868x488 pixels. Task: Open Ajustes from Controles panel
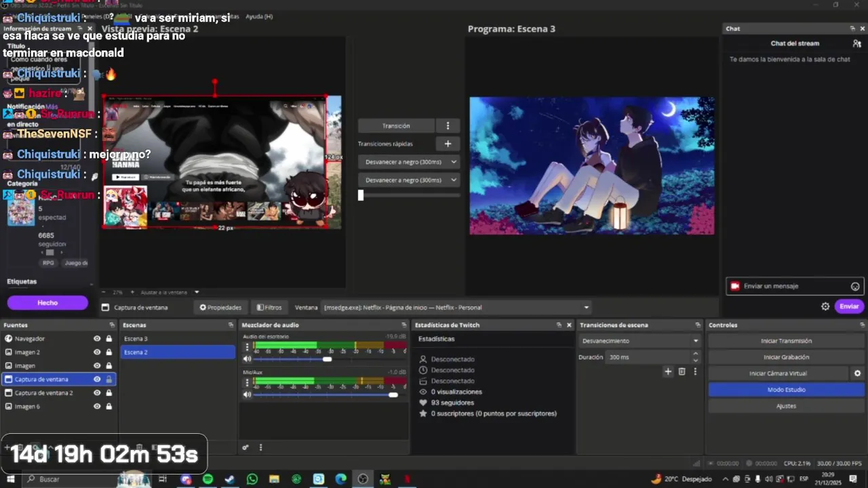[x=787, y=406]
